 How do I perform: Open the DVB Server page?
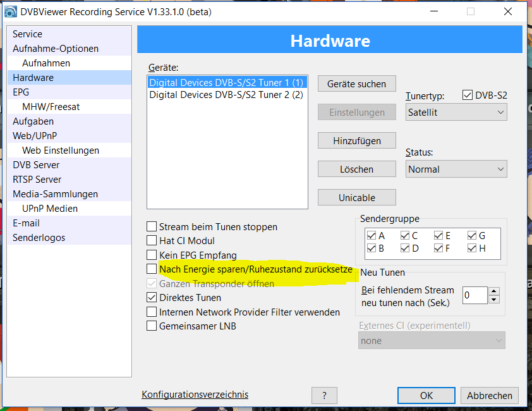pos(70,165)
